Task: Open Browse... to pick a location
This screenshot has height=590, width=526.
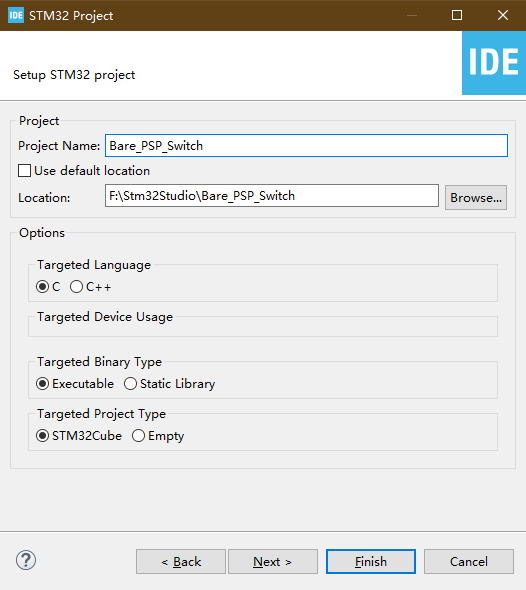Action: (476, 198)
